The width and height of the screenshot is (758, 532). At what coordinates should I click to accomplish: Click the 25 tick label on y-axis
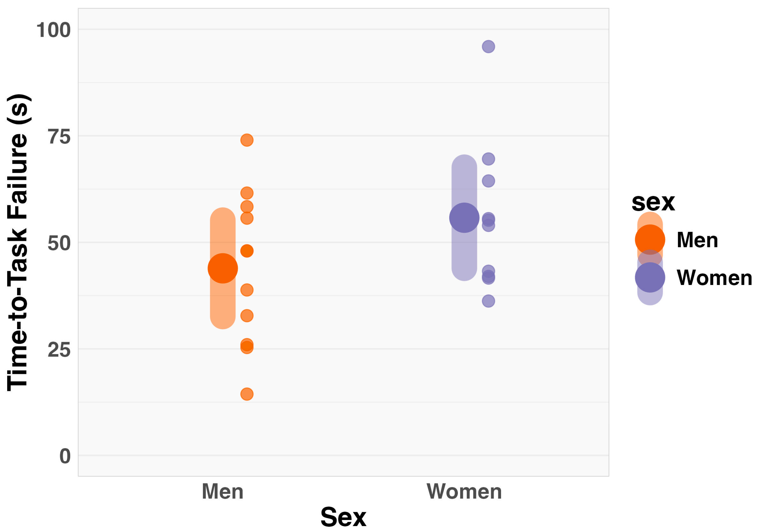pos(59,349)
